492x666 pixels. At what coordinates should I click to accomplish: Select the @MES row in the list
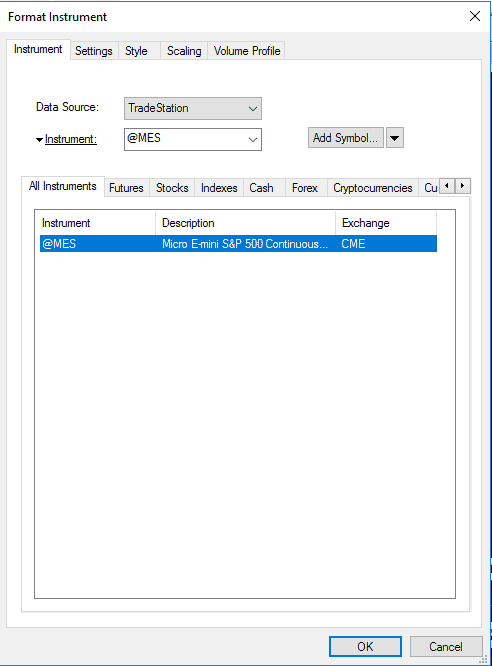[x=238, y=244]
